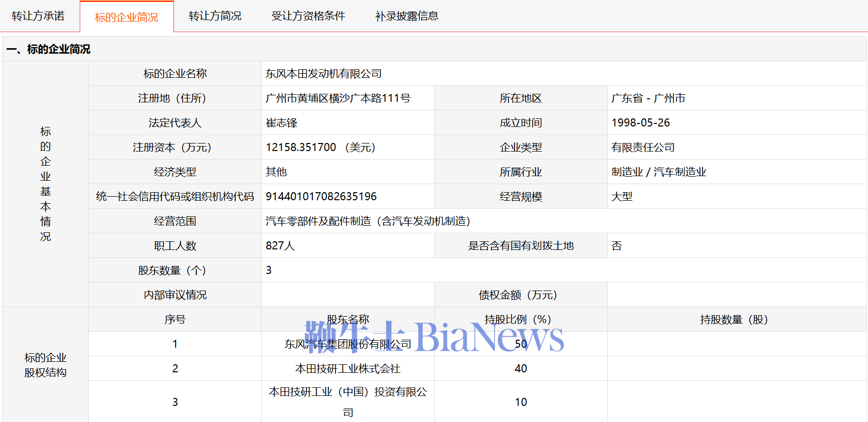Click the 是否含有国有划拨土地 label

(520, 246)
